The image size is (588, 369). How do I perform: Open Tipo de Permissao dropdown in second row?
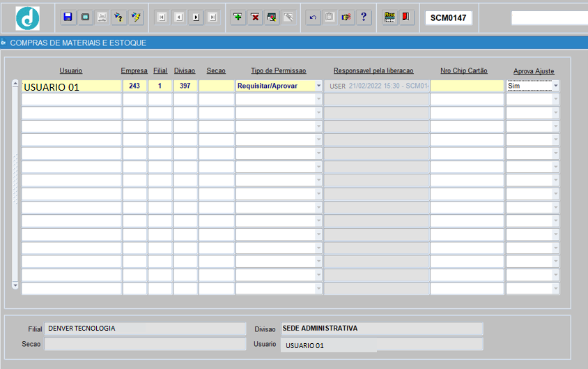pos(318,99)
